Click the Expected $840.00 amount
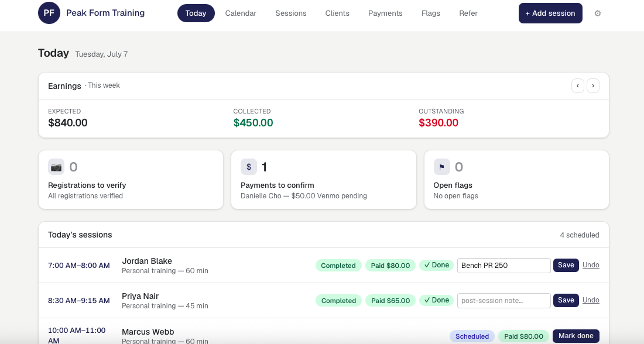The width and height of the screenshot is (644, 344). click(x=68, y=123)
